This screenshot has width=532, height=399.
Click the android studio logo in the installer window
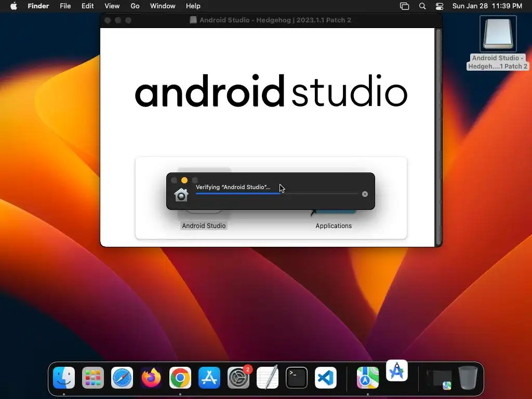[x=271, y=91]
